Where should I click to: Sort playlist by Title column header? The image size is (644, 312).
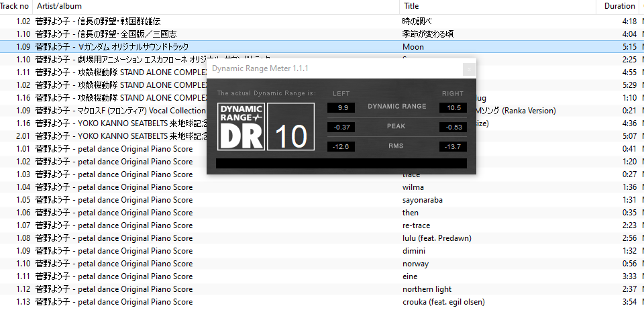[498, 6]
